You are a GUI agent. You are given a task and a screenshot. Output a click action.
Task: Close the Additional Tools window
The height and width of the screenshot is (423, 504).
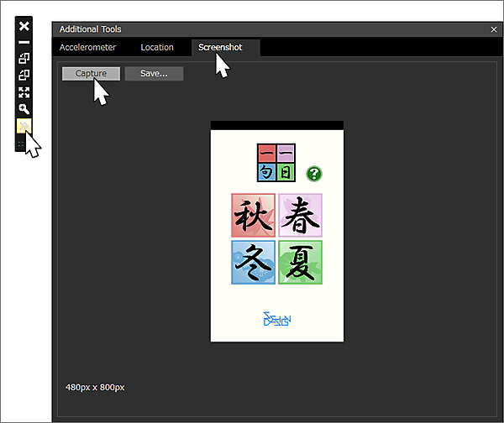coord(494,29)
